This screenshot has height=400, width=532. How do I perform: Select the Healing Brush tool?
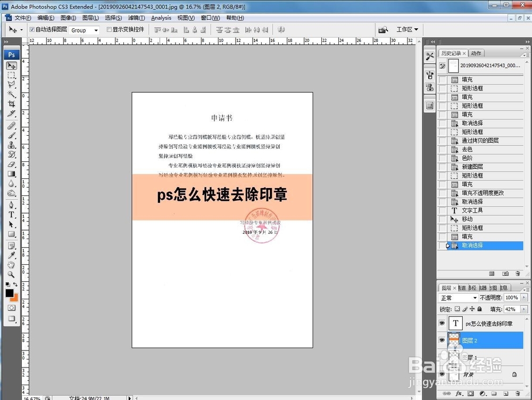tap(12, 126)
